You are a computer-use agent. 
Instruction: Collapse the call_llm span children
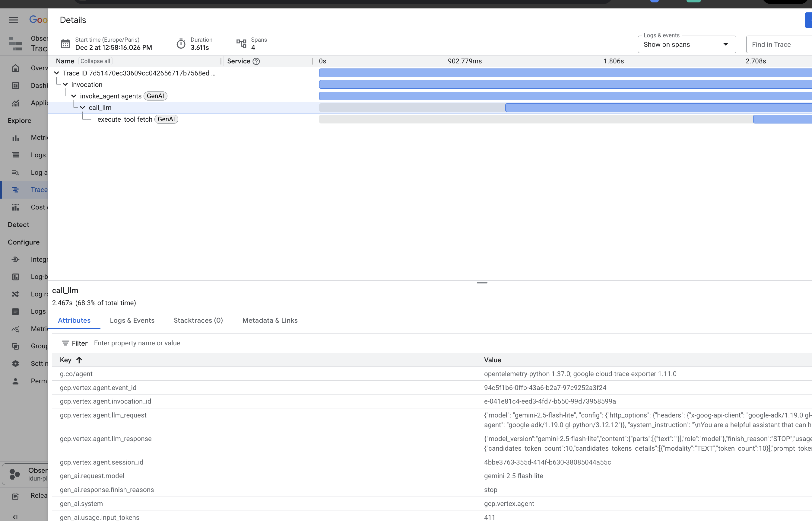(82, 107)
